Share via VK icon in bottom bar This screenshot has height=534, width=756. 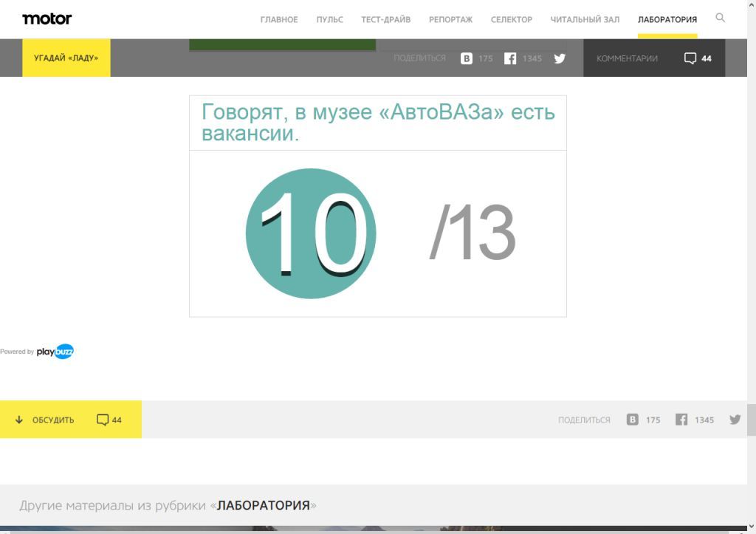click(632, 420)
